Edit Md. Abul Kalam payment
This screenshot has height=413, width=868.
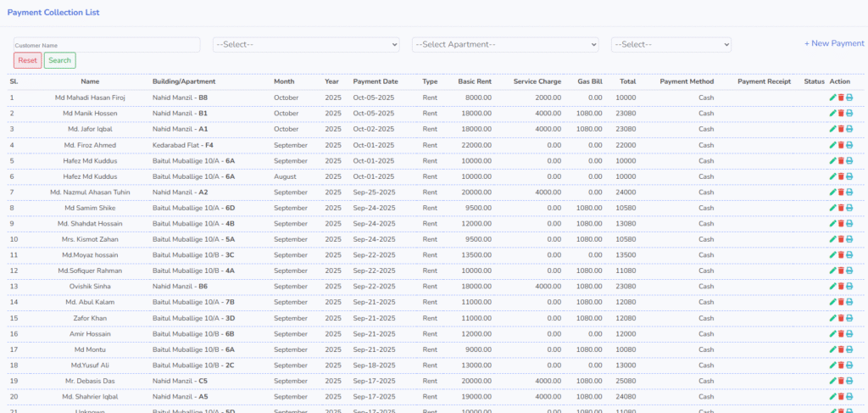pyautogui.click(x=832, y=303)
